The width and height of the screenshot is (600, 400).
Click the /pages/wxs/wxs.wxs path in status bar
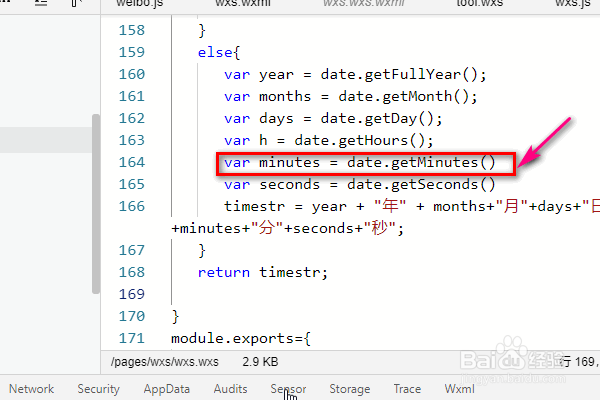coord(165,362)
